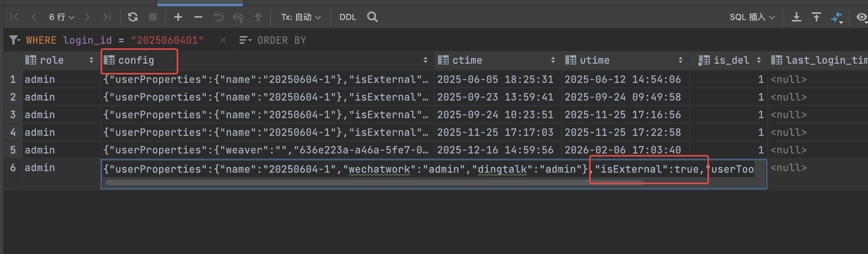Click the add row plus icon
The image size is (868, 254).
(178, 17)
